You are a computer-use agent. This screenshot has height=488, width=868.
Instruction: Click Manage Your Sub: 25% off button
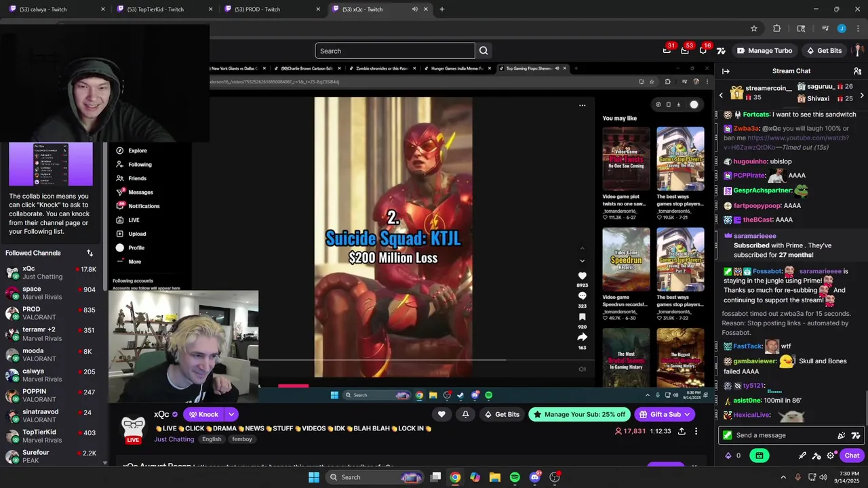[580, 414]
